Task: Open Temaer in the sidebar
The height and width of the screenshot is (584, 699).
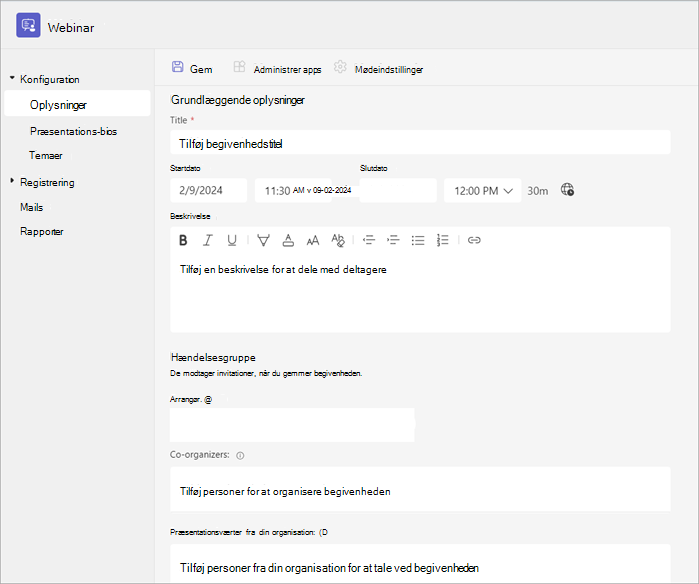Action: 46,156
